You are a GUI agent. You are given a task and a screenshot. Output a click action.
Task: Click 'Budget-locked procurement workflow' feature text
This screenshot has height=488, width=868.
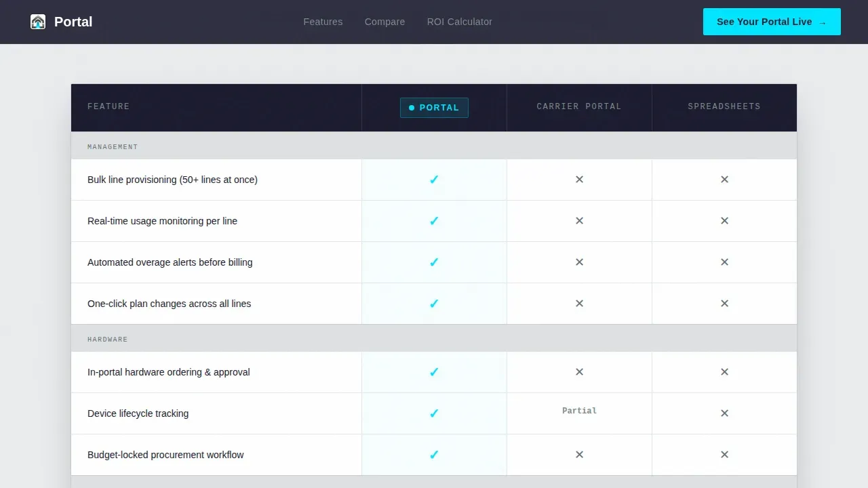165,455
